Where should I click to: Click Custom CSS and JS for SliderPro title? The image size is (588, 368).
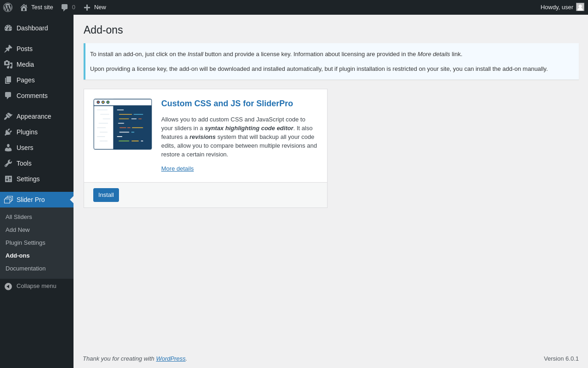pyautogui.click(x=227, y=103)
